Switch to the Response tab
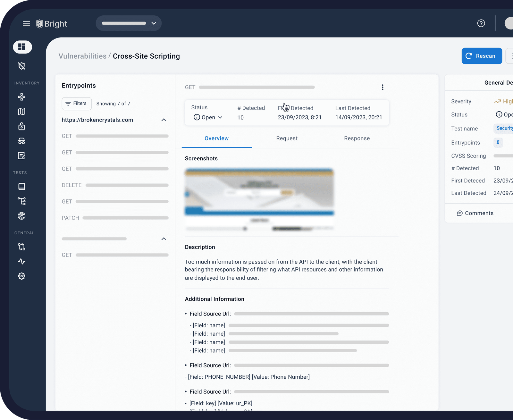This screenshot has height=420, width=513. 357,138
